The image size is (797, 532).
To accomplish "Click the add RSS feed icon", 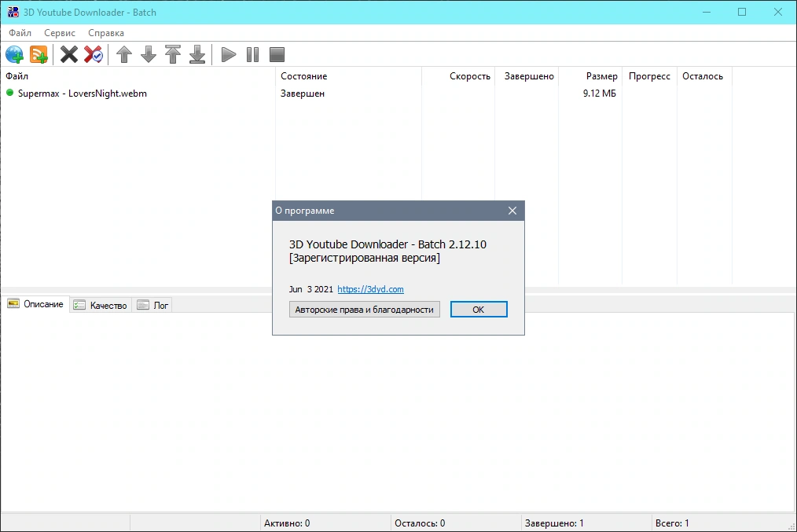I will [39, 54].
